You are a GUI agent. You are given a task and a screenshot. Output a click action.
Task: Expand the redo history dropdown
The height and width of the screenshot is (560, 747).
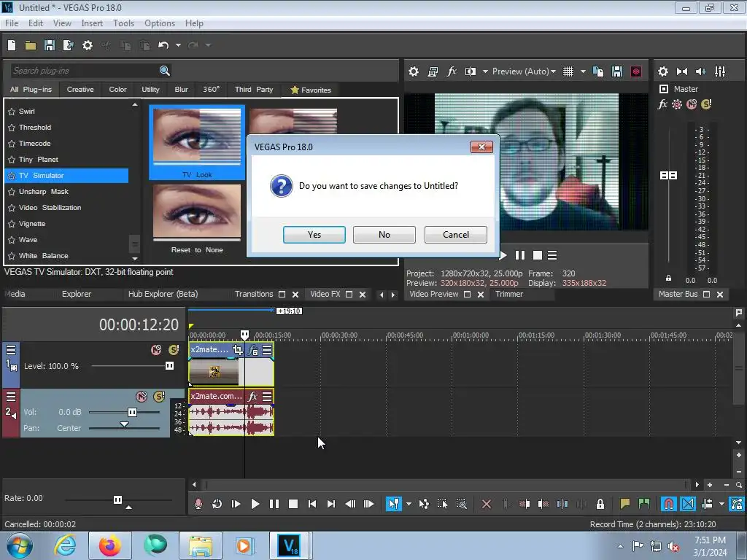pos(208,45)
